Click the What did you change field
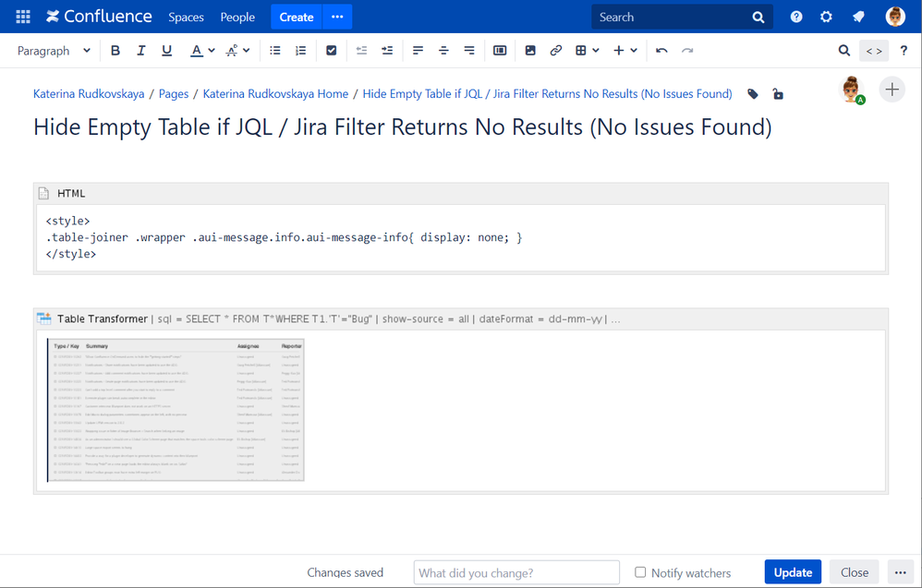This screenshot has height=588, width=922. point(516,572)
